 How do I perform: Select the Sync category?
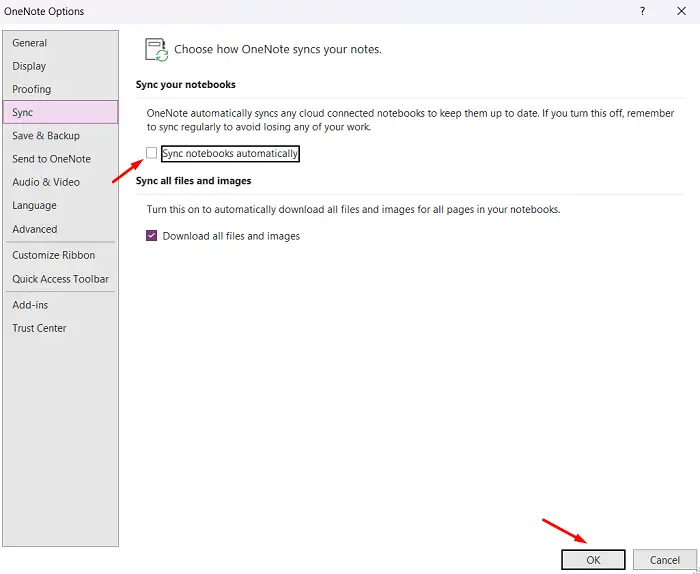coord(60,112)
